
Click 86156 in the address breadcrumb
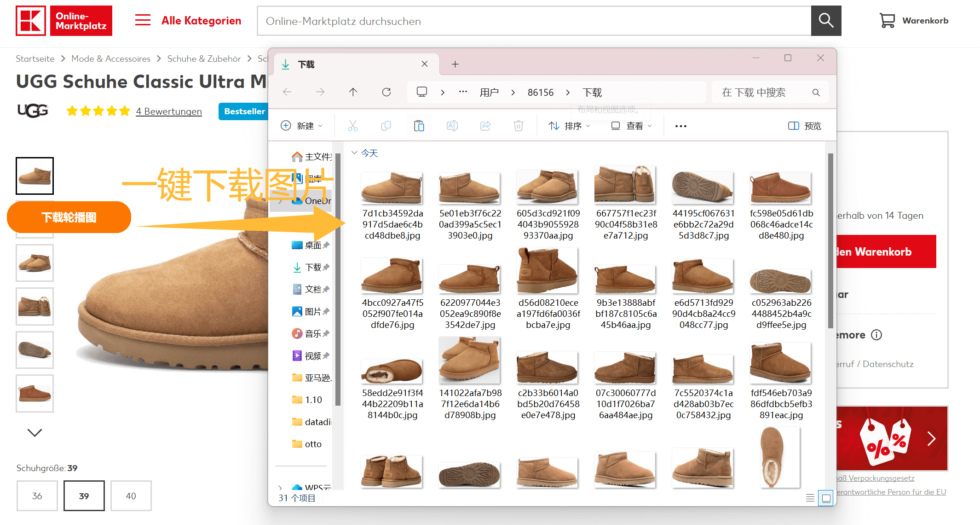click(x=541, y=93)
